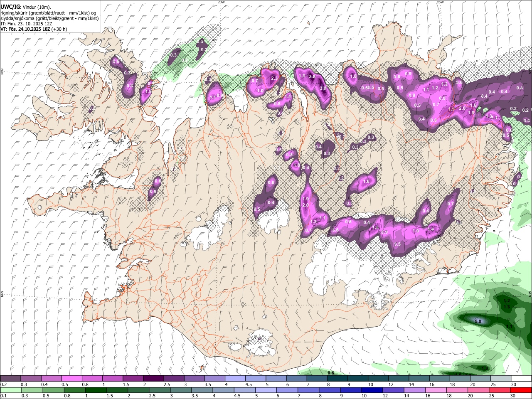Click the bright red 30 mm rain swatch
The height and width of the screenshot is (399, 532).
coord(521,390)
